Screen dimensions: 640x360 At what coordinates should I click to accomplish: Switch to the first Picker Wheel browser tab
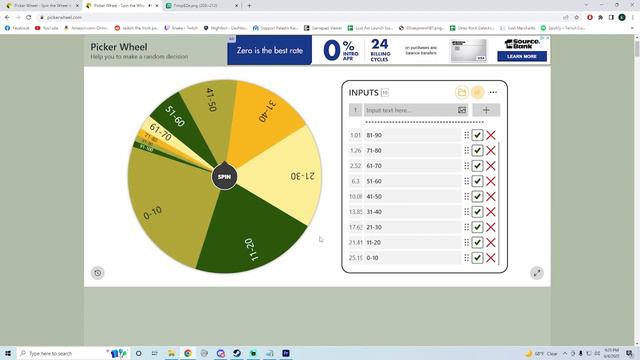[41, 6]
